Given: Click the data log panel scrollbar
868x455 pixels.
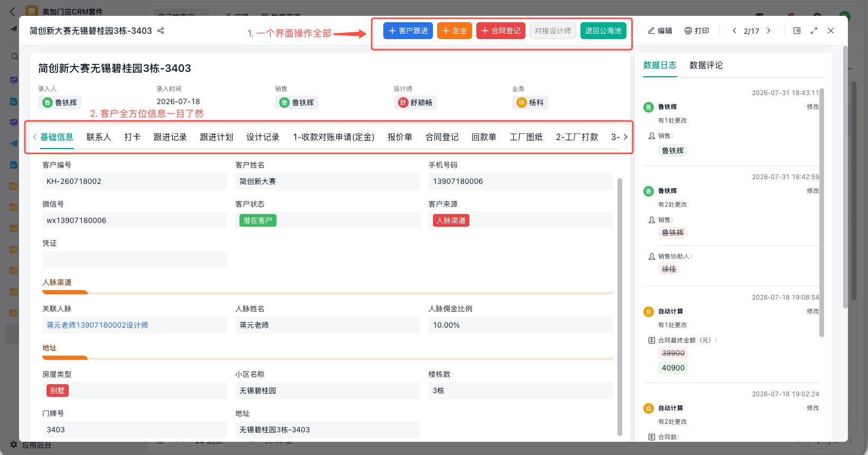Looking at the screenshot, I should tap(821, 212).
